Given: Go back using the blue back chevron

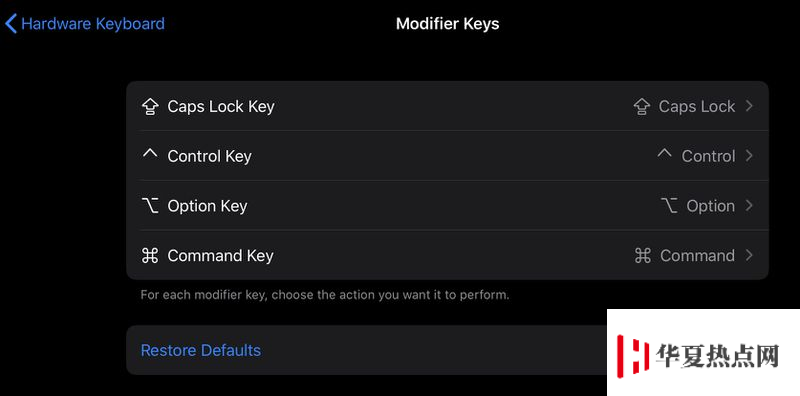Looking at the screenshot, I should pos(11,24).
